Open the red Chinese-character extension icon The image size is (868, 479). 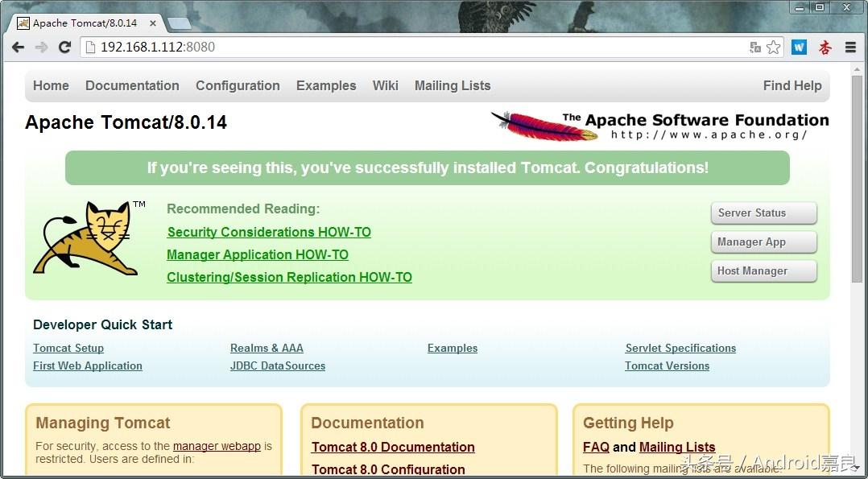pos(825,47)
